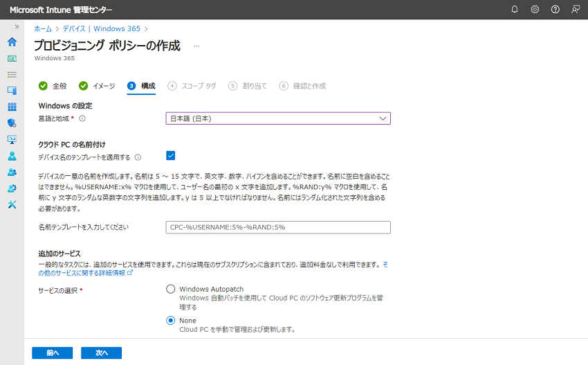Click the 次へ button
Screen dimensions: 588x365
pyautogui.click(x=101, y=353)
